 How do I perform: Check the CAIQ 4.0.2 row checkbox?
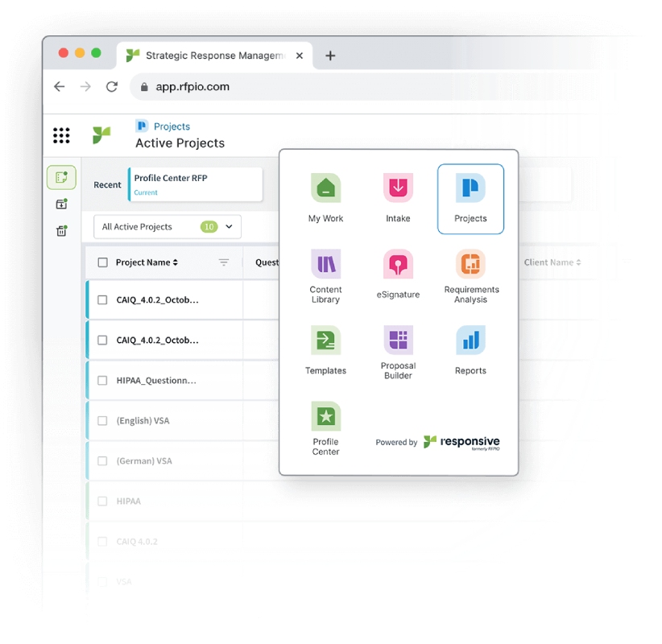point(102,542)
